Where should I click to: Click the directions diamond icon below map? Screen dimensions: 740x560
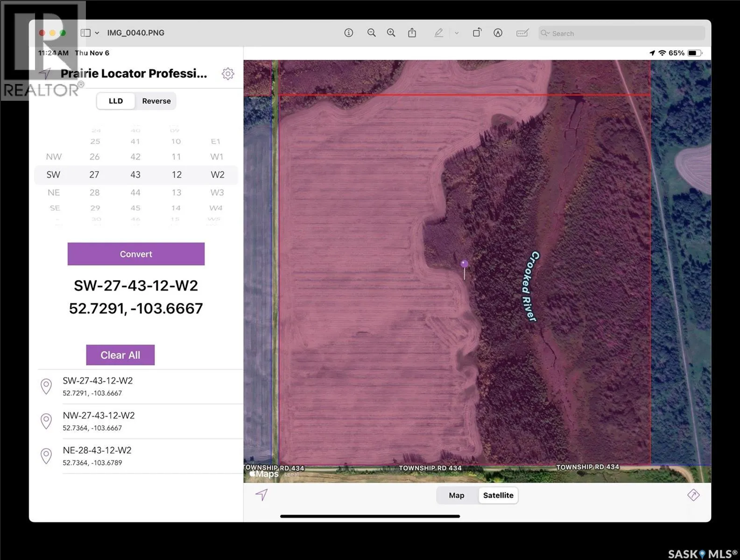click(x=693, y=495)
